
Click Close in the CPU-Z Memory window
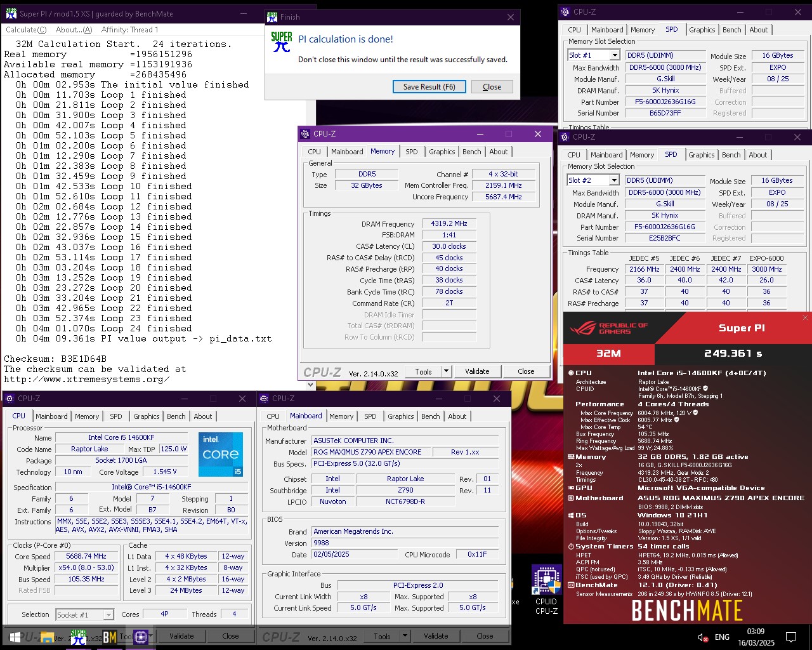(x=526, y=371)
